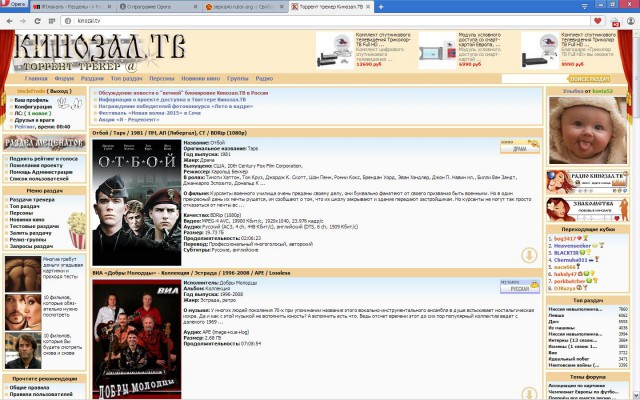Open Раздачи трекера in left menu

pyautogui.click(x=32, y=200)
